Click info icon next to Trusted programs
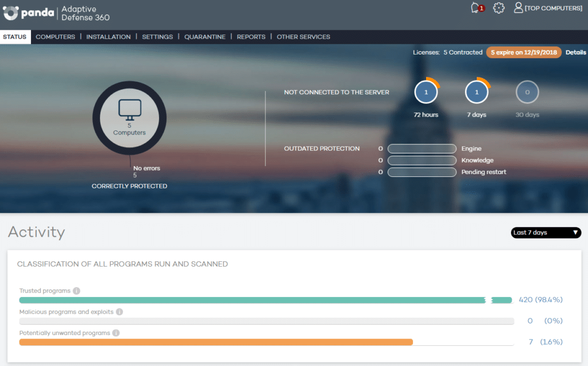 pyautogui.click(x=76, y=291)
